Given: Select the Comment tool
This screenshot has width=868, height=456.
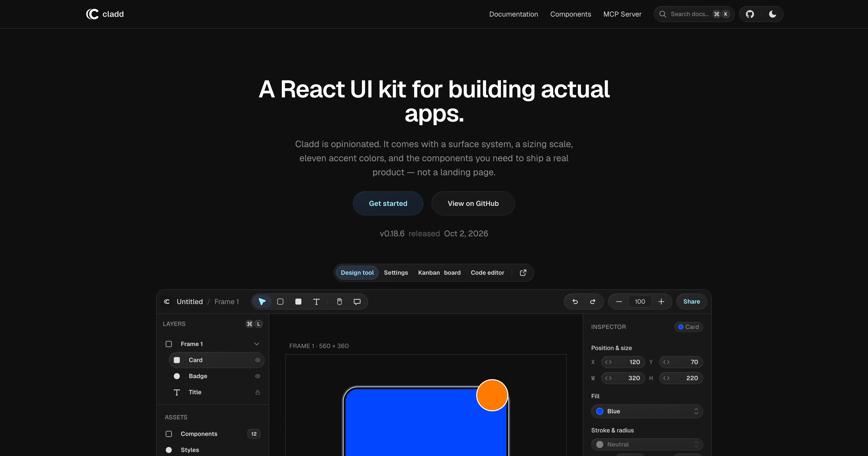Looking at the screenshot, I should coord(357,301).
